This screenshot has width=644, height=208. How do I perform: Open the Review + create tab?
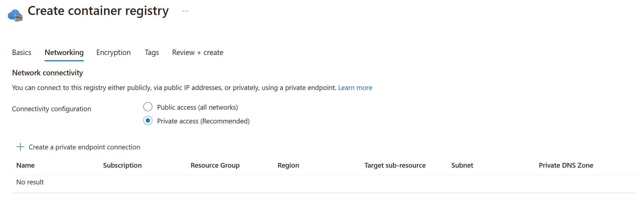pyautogui.click(x=198, y=52)
